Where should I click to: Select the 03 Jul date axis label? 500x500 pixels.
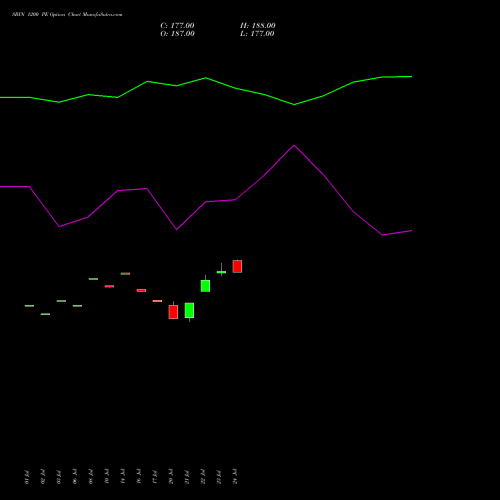coord(59,477)
